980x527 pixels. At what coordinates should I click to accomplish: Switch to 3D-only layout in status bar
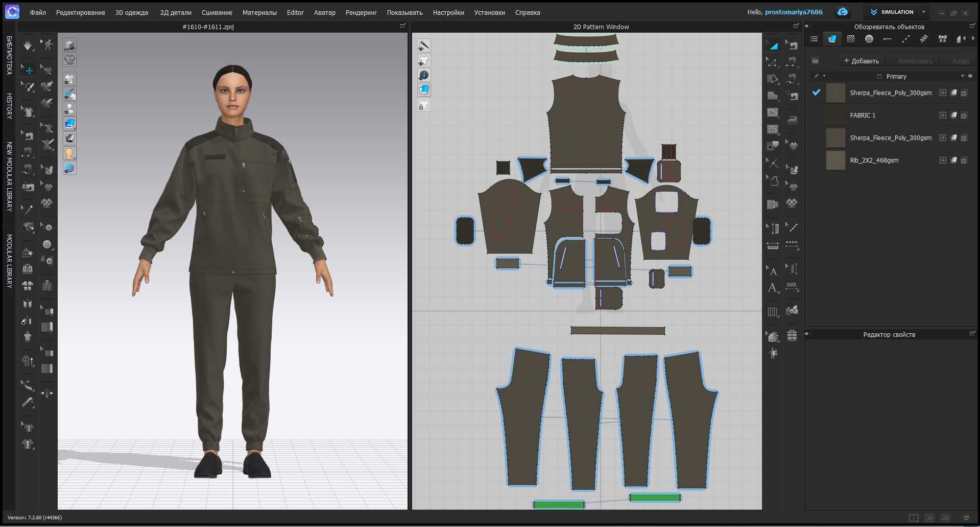pyautogui.click(x=929, y=518)
